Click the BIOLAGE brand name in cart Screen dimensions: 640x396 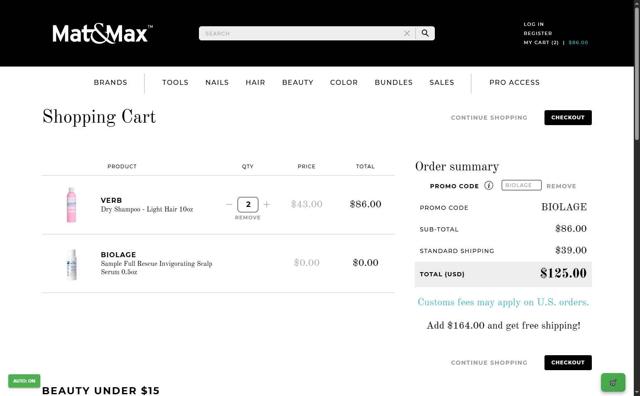click(118, 254)
